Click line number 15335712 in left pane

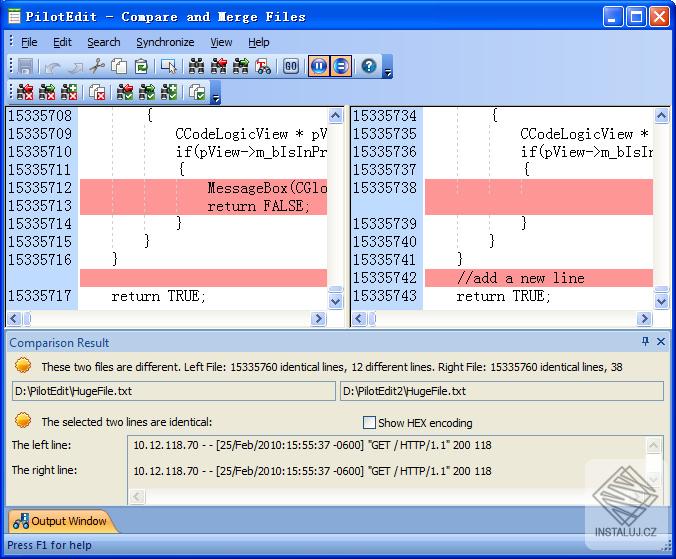40,187
